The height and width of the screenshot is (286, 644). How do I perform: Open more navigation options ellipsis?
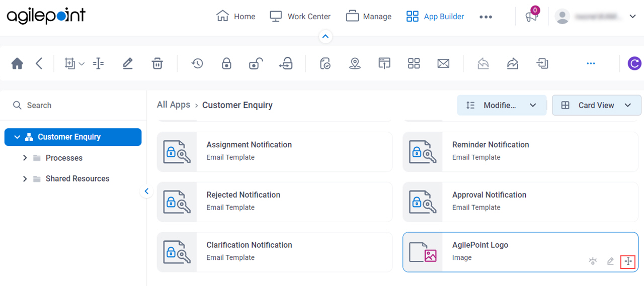click(486, 17)
